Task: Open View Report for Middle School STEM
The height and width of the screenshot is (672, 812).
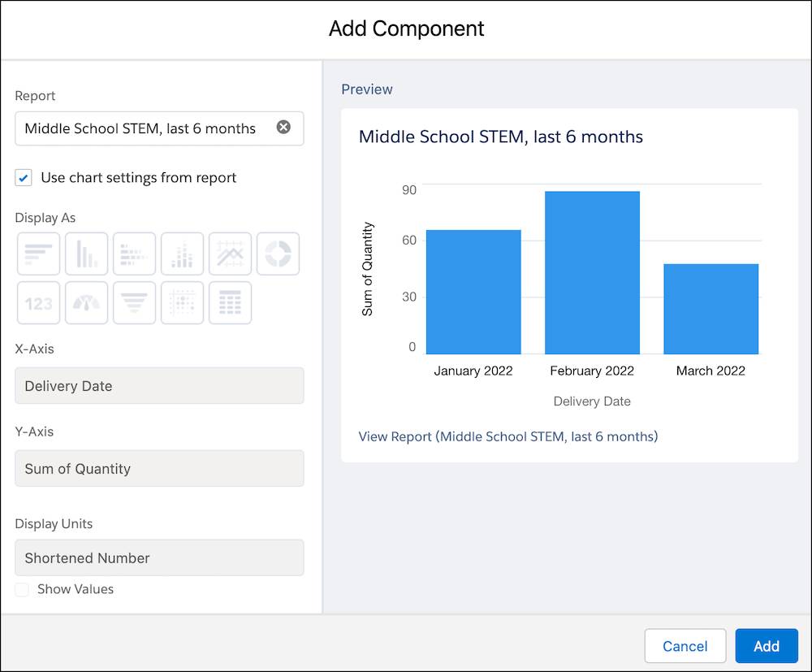Action: click(508, 436)
